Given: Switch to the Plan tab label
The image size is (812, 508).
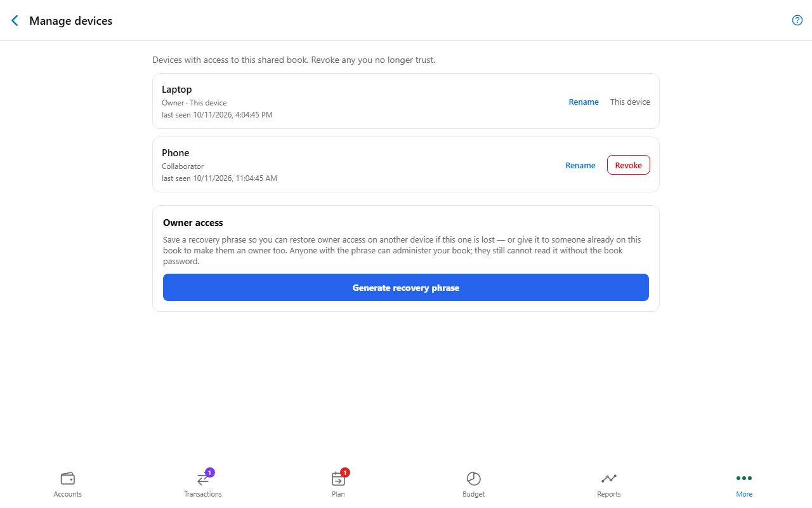Looking at the screenshot, I should (338, 494).
